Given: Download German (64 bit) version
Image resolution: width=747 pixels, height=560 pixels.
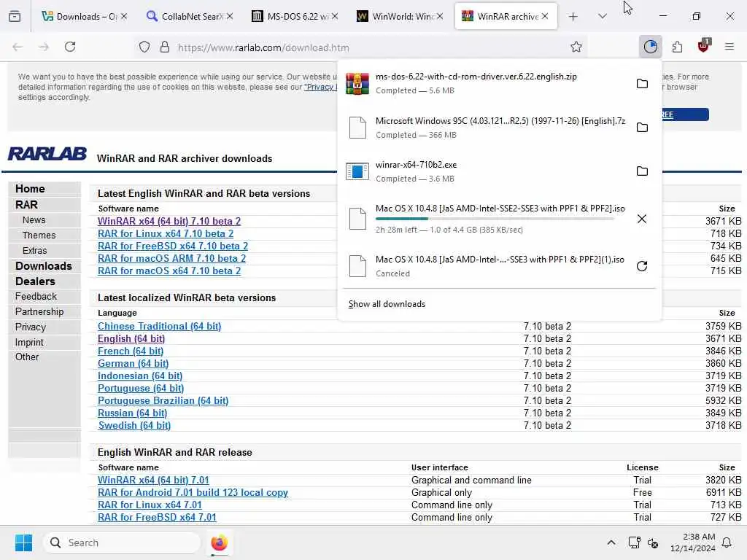Looking at the screenshot, I should 133,363.
